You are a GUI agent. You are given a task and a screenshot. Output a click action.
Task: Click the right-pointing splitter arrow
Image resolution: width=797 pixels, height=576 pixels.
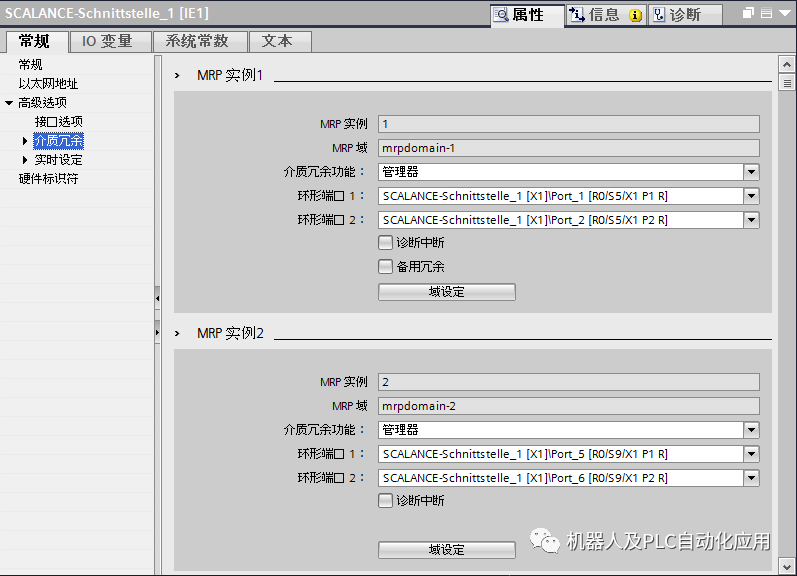(158, 332)
